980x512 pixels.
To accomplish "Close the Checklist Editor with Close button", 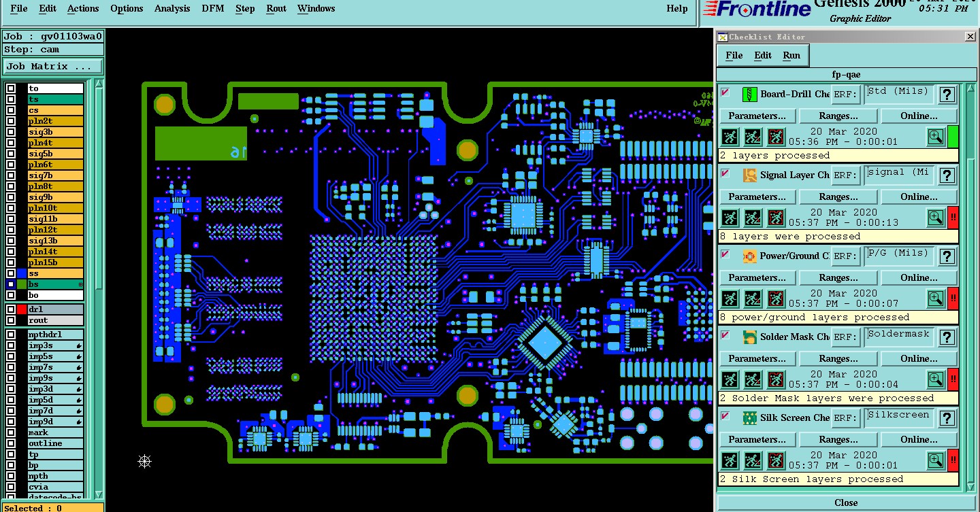I will pos(846,502).
